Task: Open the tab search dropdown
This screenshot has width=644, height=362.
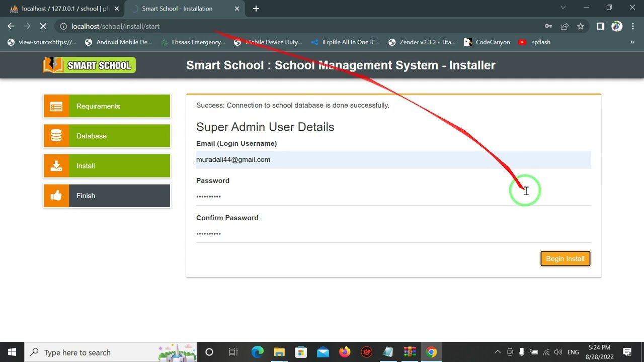Action: (563, 8)
